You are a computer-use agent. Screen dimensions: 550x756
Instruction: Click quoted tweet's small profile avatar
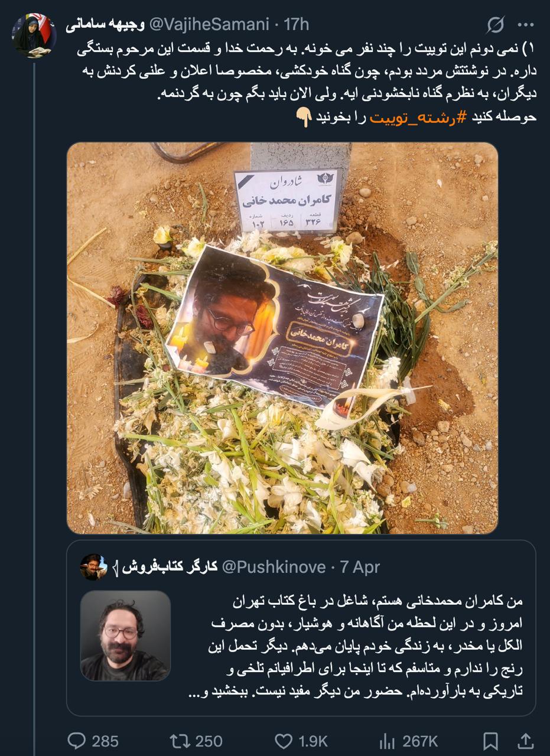pos(93,567)
